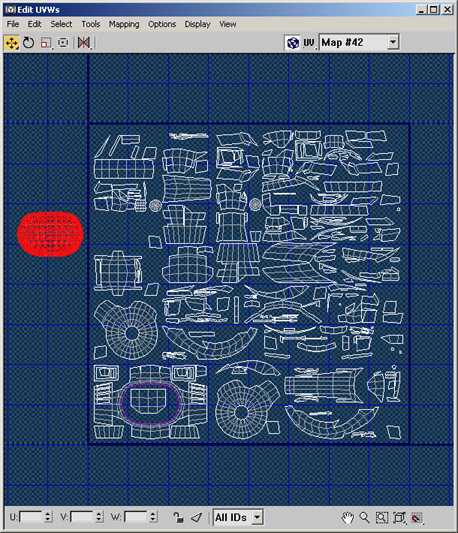Select the Rotate tool icon
The width and height of the screenshot is (458, 533).
[x=29, y=43]
